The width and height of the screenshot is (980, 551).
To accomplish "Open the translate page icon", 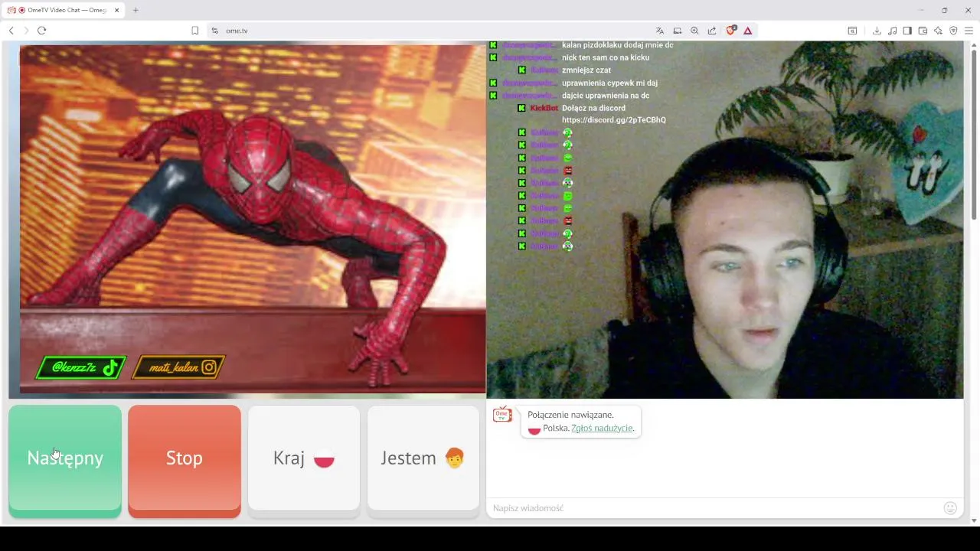I will (x=660, y=31).
